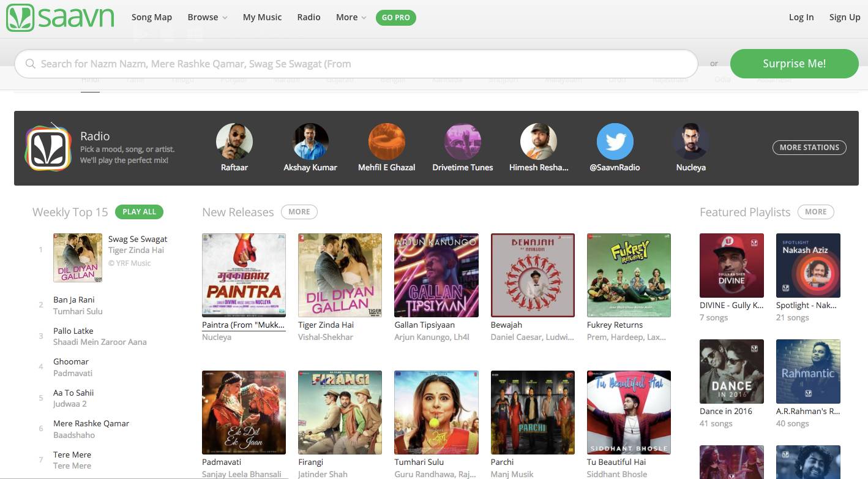Open the Spotlight Nakash Aziz playlist cover
Screen dimensions: 868x479
808,265
